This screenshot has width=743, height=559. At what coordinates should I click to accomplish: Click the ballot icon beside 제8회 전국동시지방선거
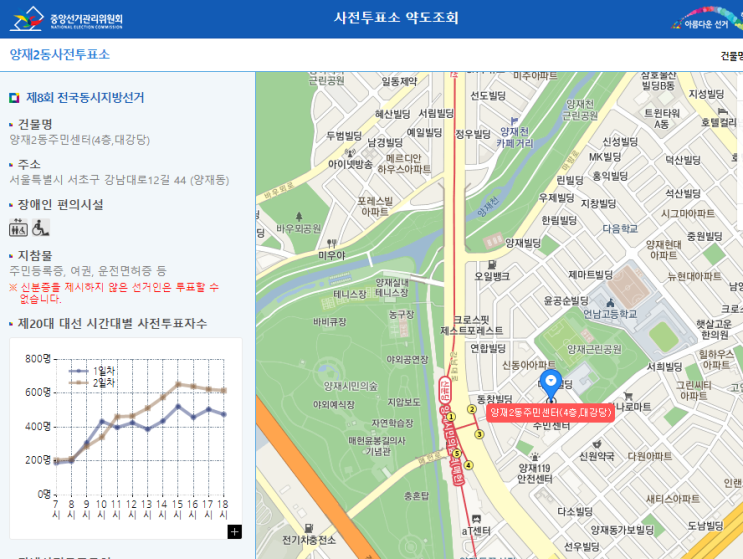pyautogui.click(x=14, y=98)
